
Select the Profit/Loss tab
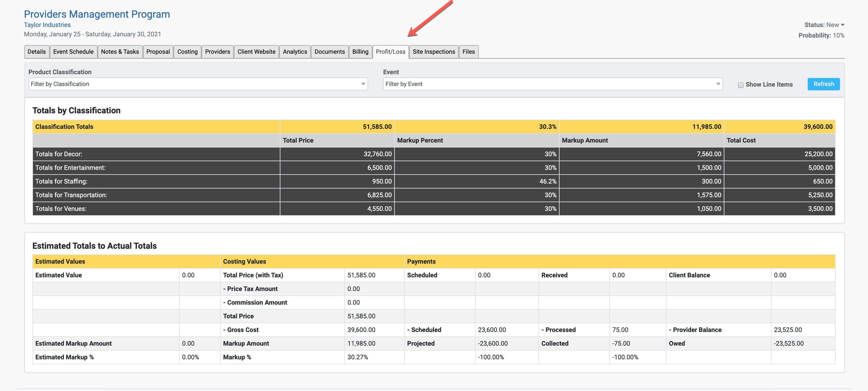point(390,52)
